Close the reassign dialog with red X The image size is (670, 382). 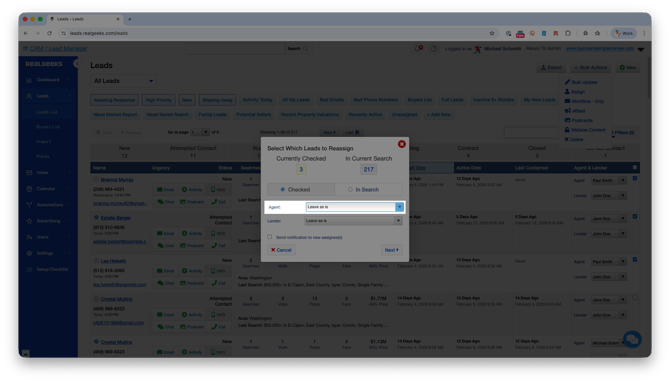click(x=401, y=144)
